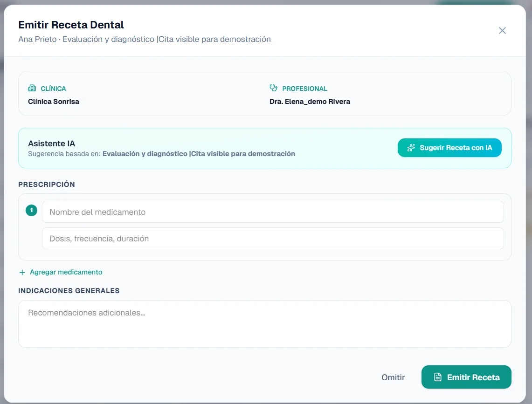This screenshot has width=532, height=404.
Task: Click the Omitir button
Action: (393, 377)
